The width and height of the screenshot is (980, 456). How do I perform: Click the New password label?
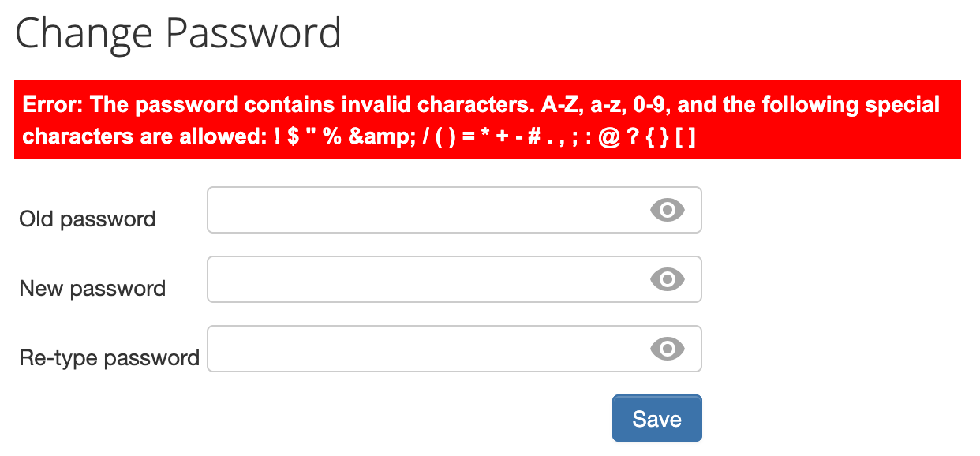pyautogui.click(x=92, y=288)
